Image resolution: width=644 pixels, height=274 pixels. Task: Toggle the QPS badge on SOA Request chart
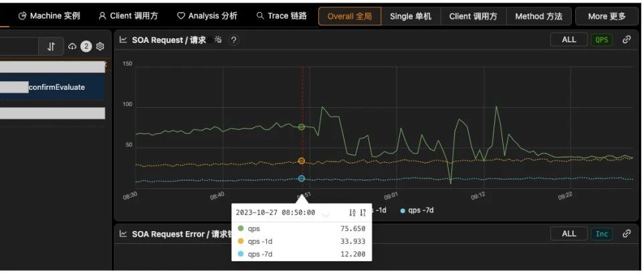602,40
